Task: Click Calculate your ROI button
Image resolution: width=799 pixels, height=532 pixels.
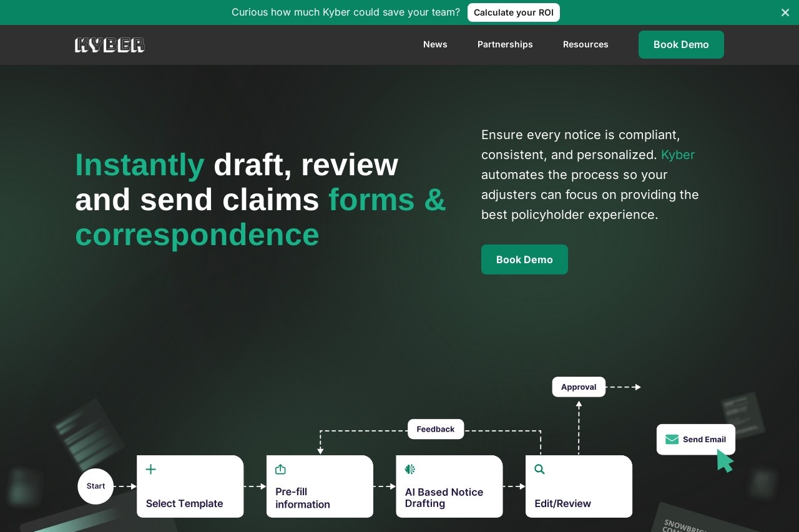Action: 513,12
